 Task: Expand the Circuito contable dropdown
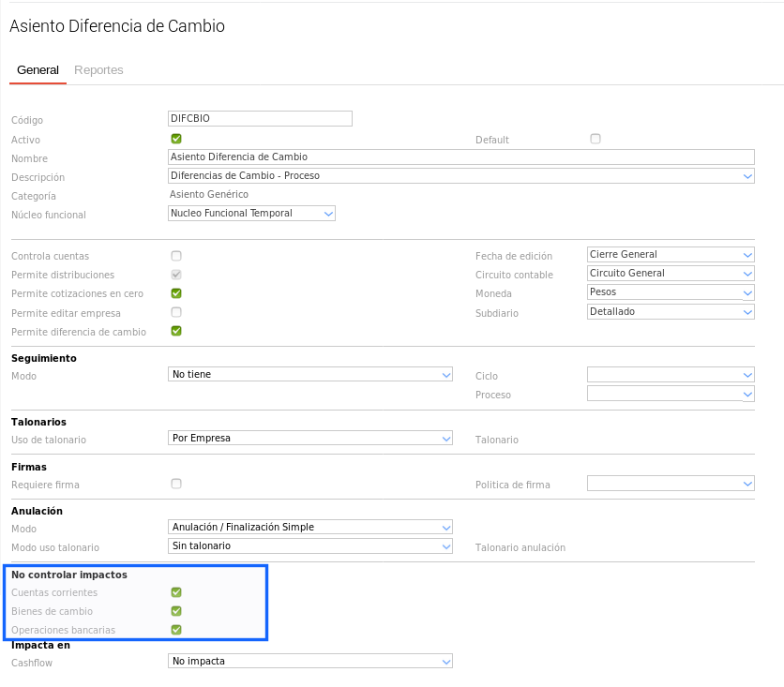670,274
